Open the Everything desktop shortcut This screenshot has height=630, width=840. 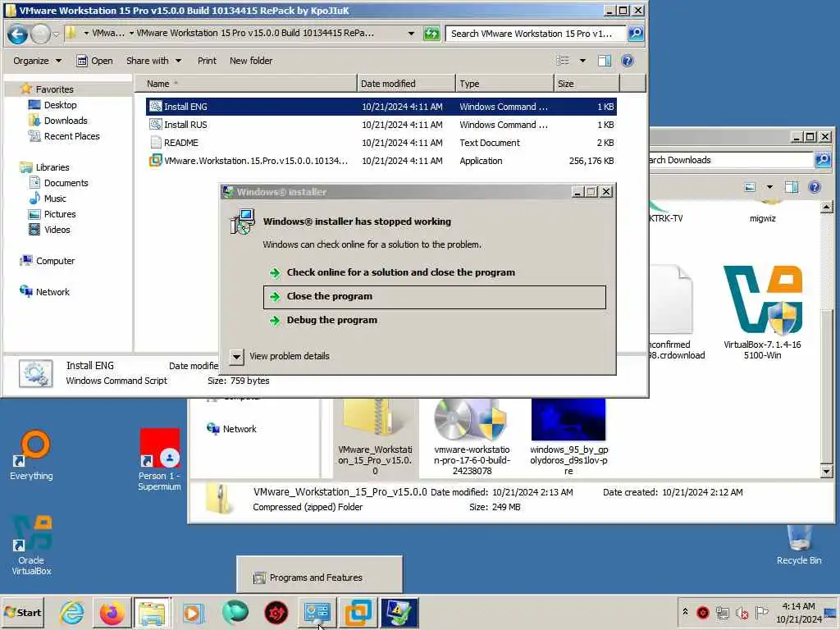click(32, 455)
